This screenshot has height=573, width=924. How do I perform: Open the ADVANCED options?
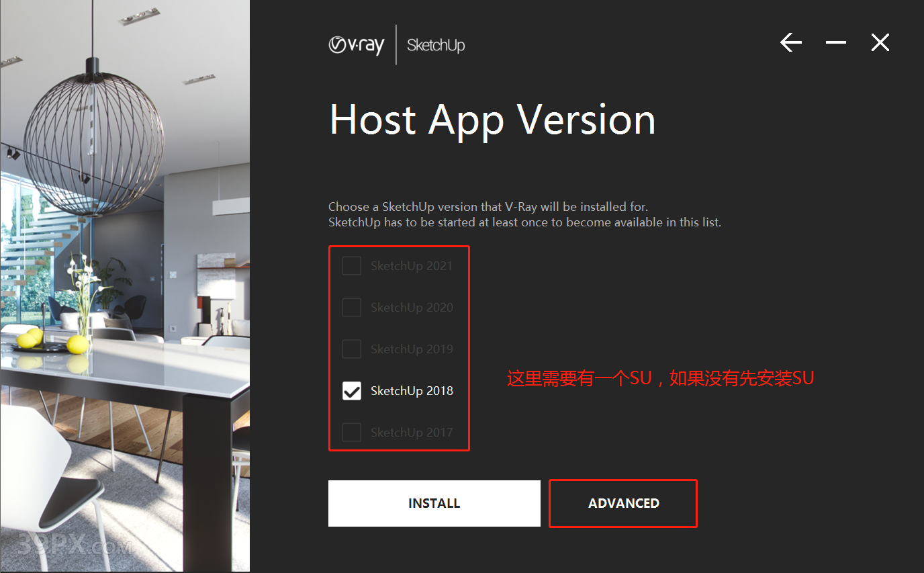623,503
